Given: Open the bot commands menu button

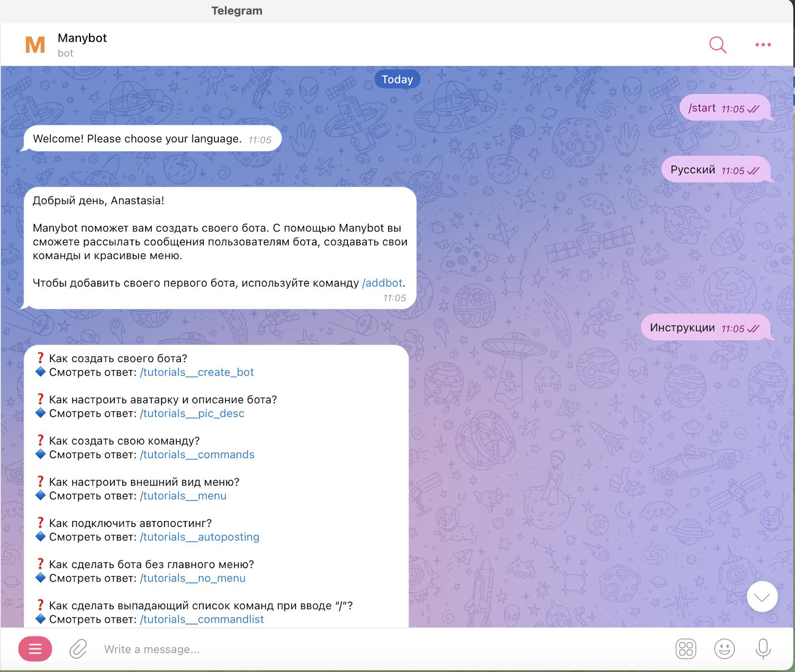Looking at the screenshot, I should click(x=35, y=649).
